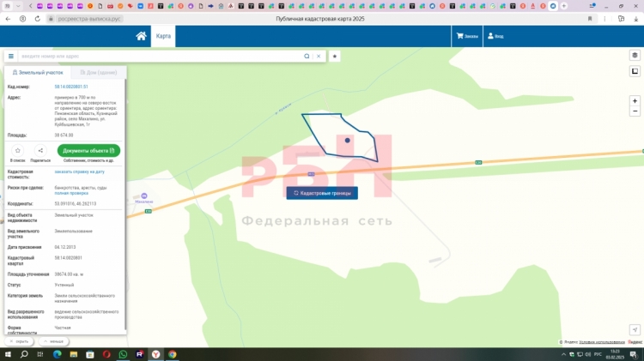Clear the search with the X icon
The height and width of the screenshot is (361, 644).
point(319,56)
